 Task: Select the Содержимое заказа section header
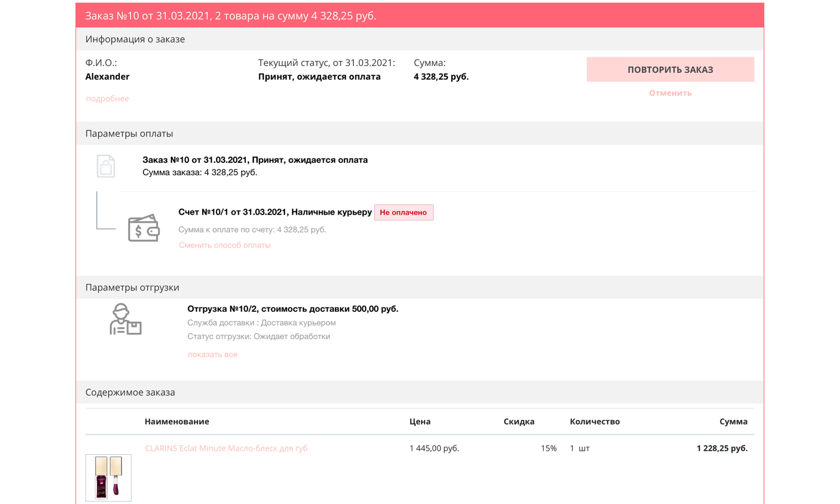coord(130,393)
